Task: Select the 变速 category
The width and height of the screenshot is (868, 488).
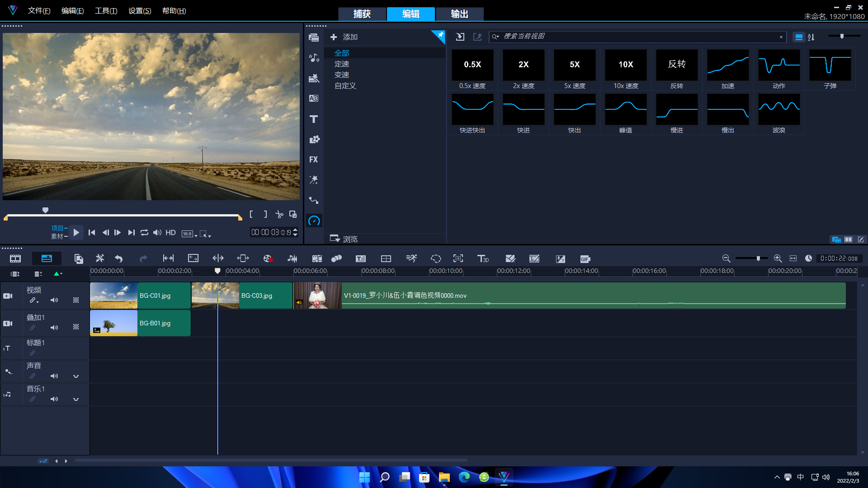Action: coord(342,75)
